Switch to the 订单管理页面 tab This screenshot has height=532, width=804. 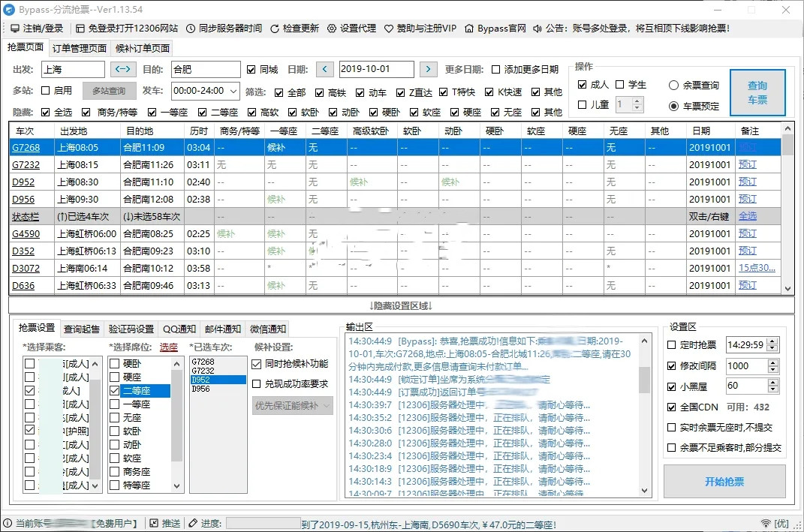(x=79, y=47)
